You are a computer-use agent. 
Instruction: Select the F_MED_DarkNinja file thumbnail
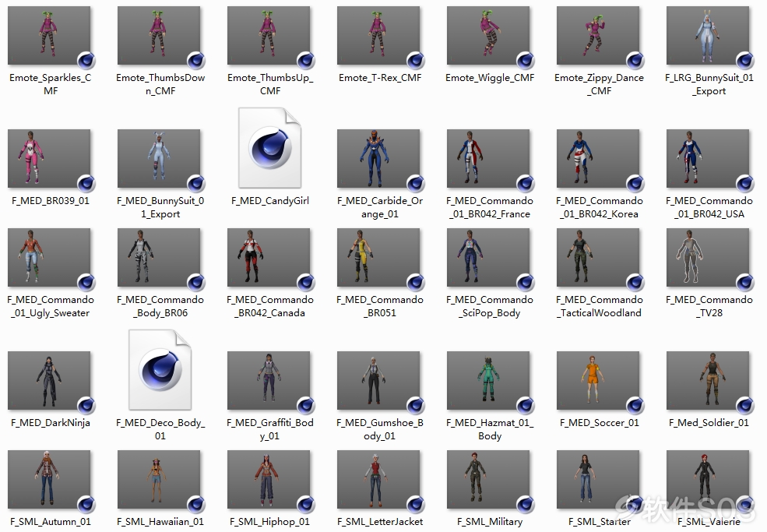(x=49, y=380)
